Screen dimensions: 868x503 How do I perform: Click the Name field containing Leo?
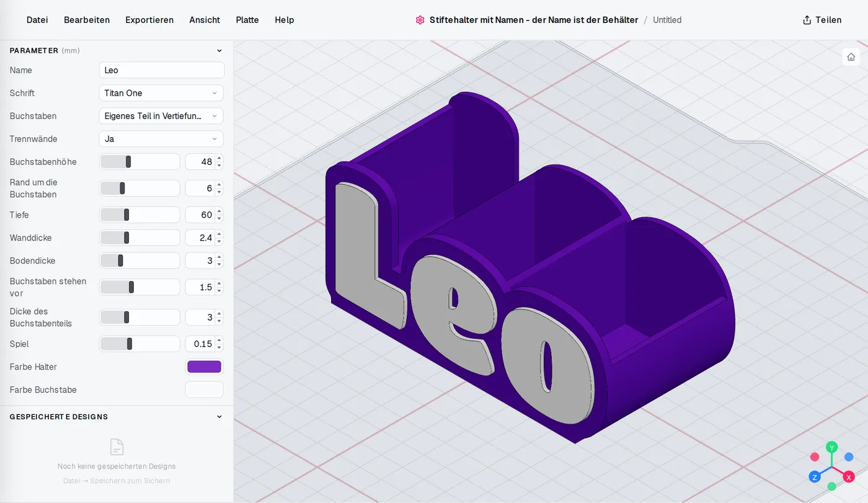[162, 70]
